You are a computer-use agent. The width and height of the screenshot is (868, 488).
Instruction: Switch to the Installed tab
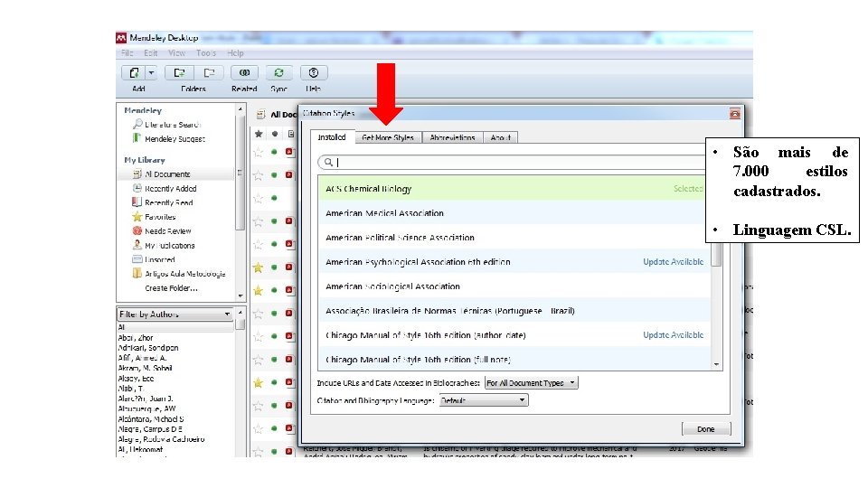click(332, 137)
